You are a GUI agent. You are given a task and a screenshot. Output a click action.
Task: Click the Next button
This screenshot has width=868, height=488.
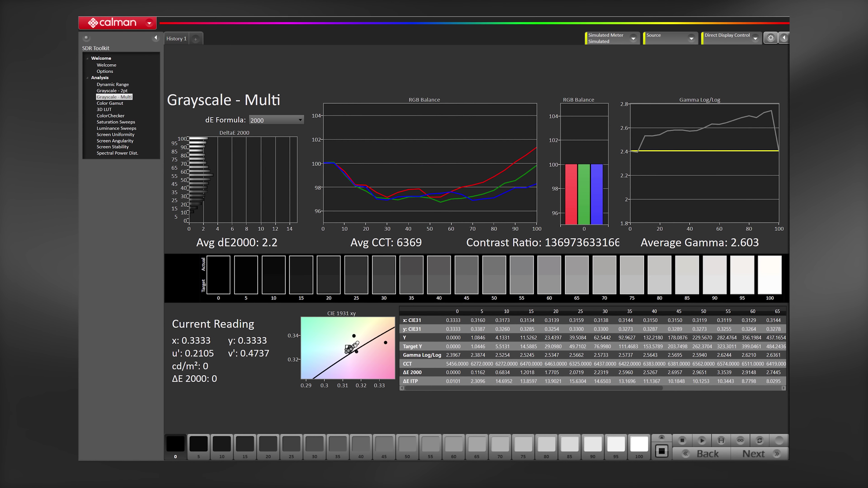pos(760,454)
